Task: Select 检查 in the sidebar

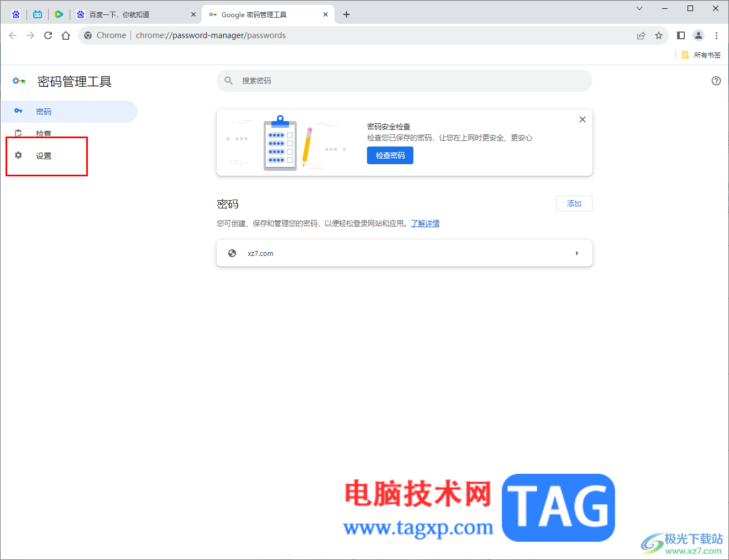Action: (69, 133)
